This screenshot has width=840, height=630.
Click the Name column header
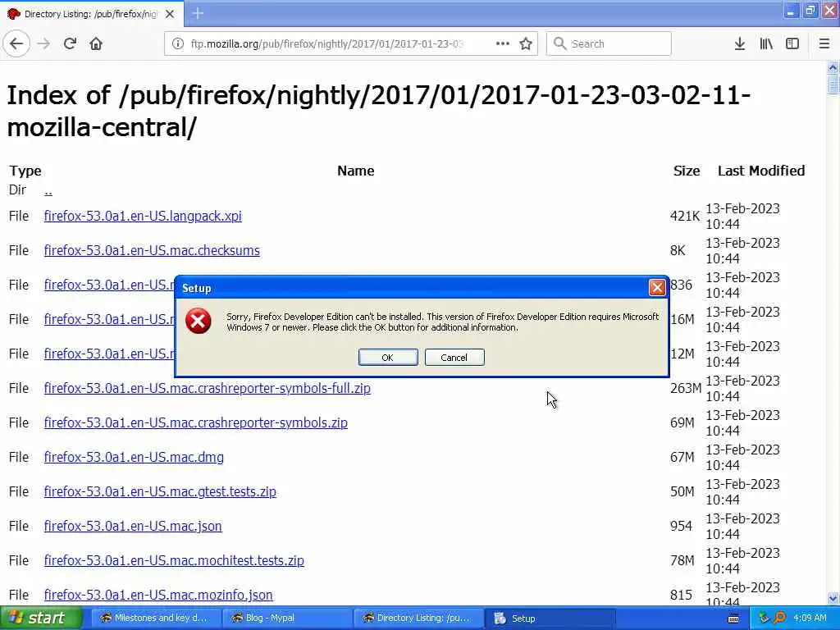pyautogui.click(x=356, y=171)
